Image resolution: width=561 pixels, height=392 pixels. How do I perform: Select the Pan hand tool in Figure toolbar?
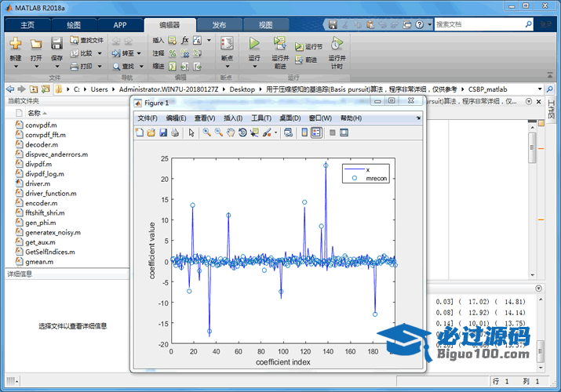coord(231,132)
